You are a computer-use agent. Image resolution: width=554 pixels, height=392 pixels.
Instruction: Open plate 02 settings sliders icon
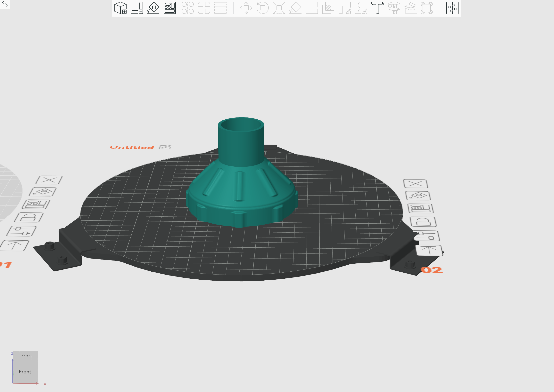[426, 236]
